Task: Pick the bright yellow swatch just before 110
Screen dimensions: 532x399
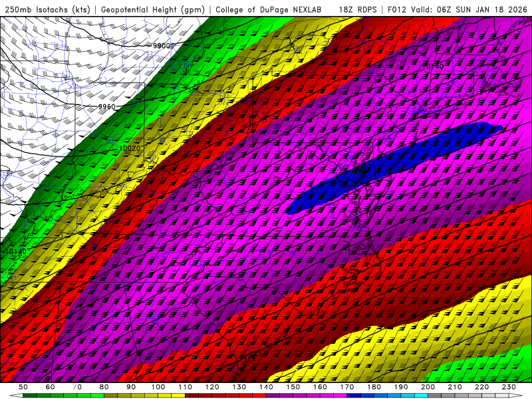Action: (x=178, y=396)
